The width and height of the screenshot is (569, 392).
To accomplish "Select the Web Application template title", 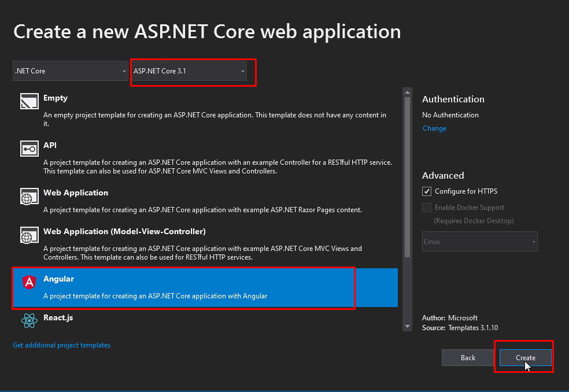I will point(76,193).
